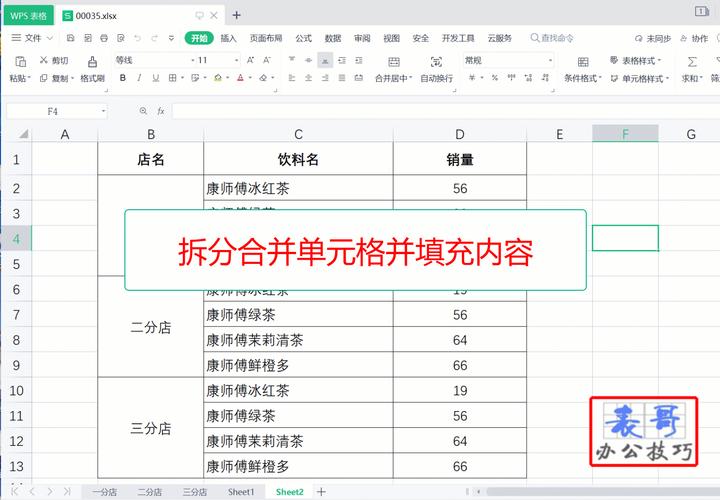
Task: Toggle Underline formatting
Action: (x=156, y=78)
